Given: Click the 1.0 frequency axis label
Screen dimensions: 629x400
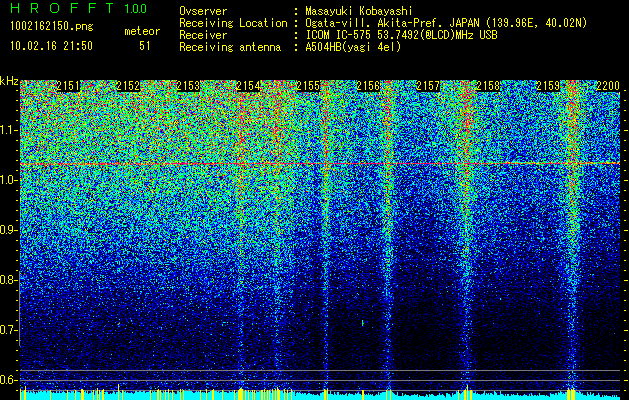Looking at the screenshot, I should pos(9,180).
